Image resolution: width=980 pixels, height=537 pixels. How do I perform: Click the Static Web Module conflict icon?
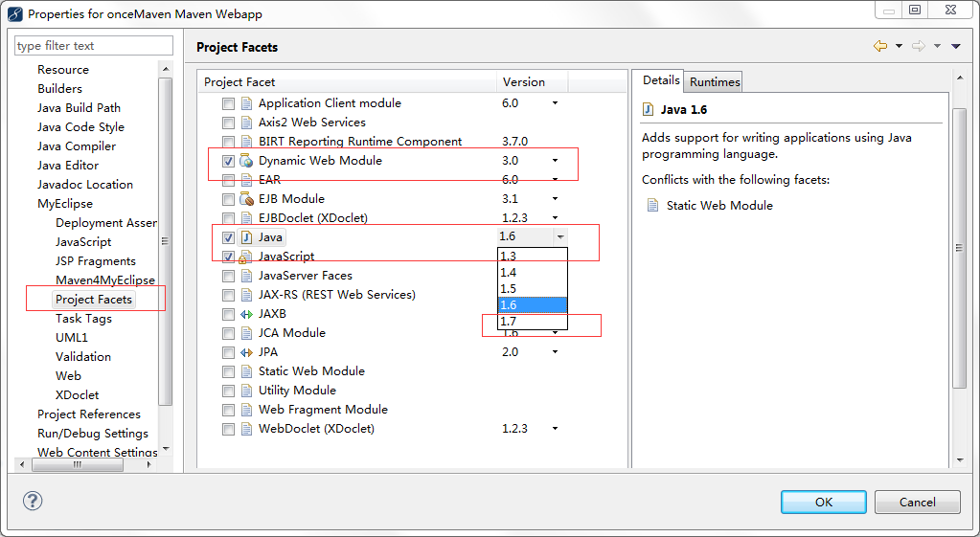653,205
